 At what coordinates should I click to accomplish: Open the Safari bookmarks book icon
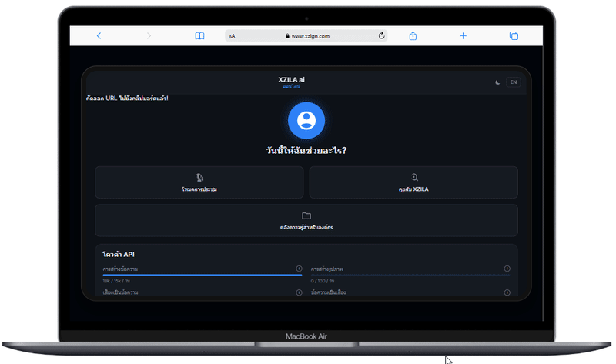[x=199, y=35]
